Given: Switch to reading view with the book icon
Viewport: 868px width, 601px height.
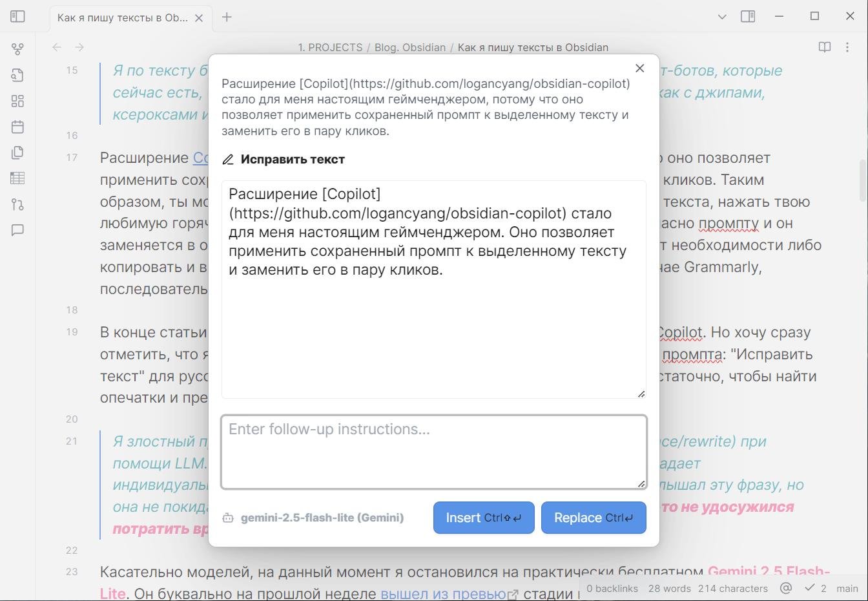Looking at the screenshot, I should (x=825, y=47).
